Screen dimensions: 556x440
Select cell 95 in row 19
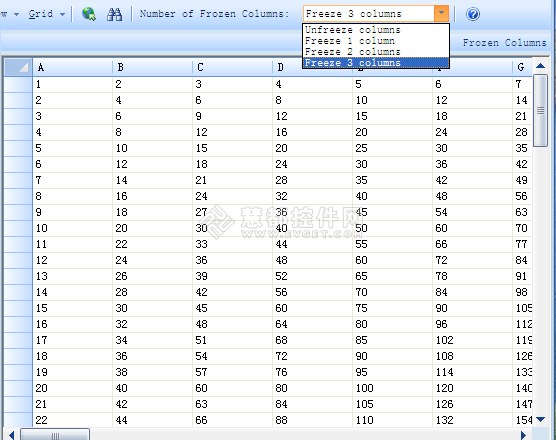tap(393, 372)
